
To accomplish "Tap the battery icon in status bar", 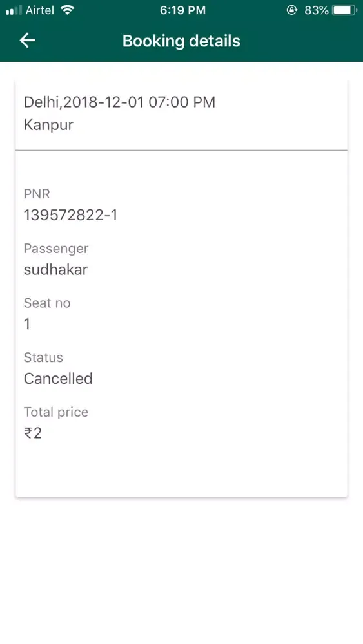I will tap(344, 10).
